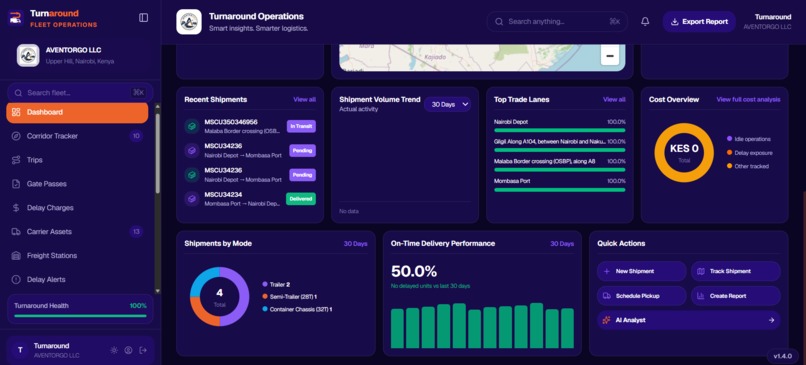The image size is (806, 365).
Task: Open View full cost analysis link
Action: (748, 100)
